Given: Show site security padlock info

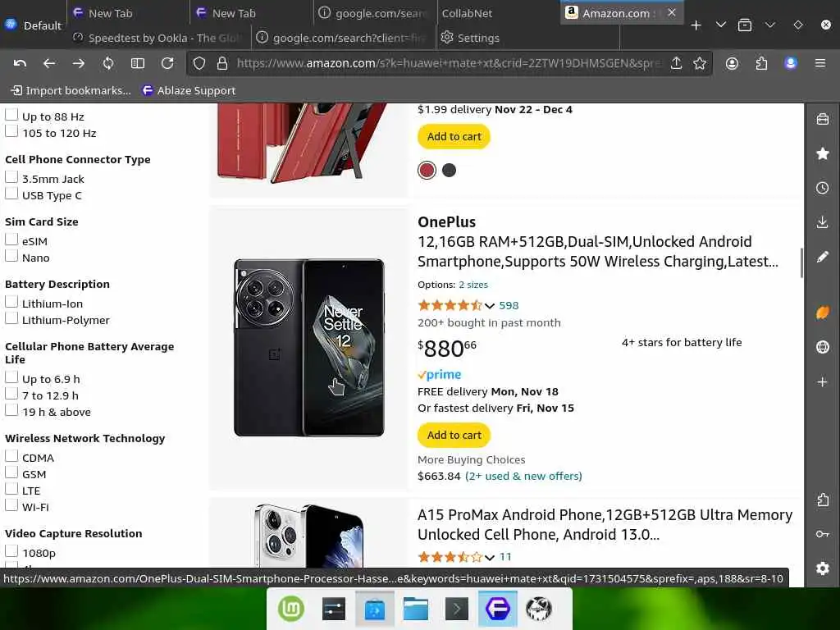Looking at the screenshot, I should (222, 63).
